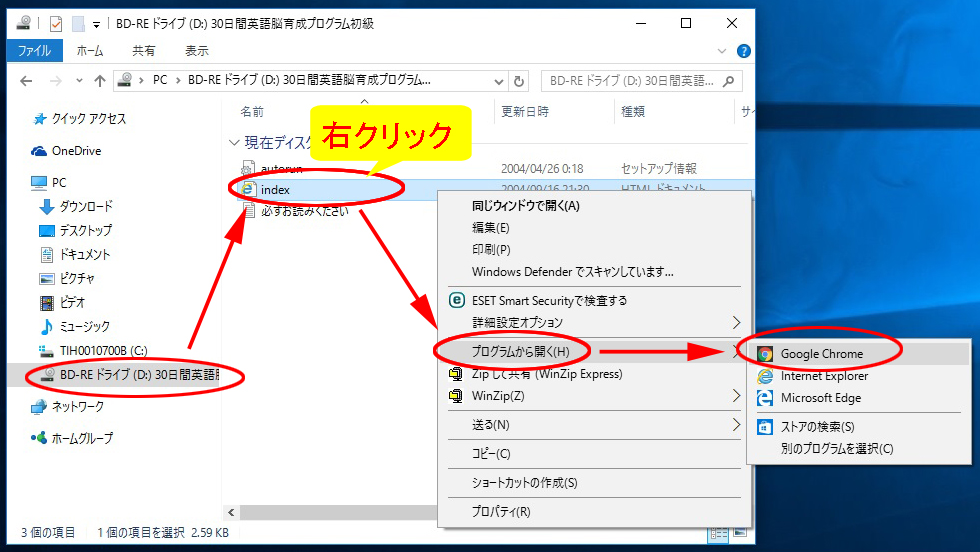Collapse the 現在ディスク group chevron

[234, 143]
